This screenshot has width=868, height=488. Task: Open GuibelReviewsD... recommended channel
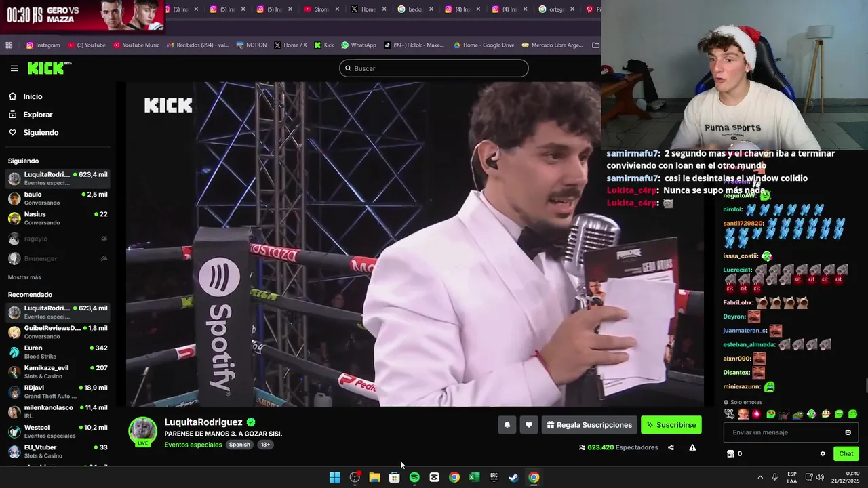pos(58,332)
